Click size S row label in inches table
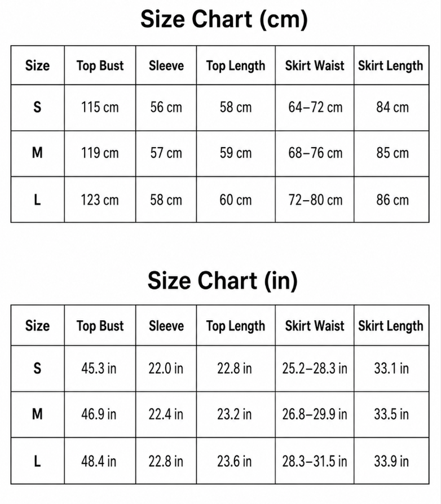 37,368
